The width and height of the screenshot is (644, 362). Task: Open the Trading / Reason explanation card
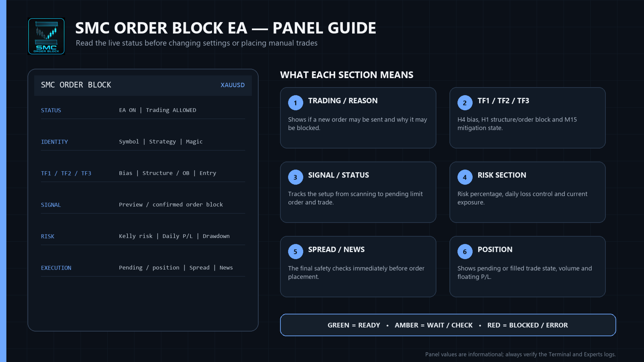pyautogui.click(x=358, y=118)
